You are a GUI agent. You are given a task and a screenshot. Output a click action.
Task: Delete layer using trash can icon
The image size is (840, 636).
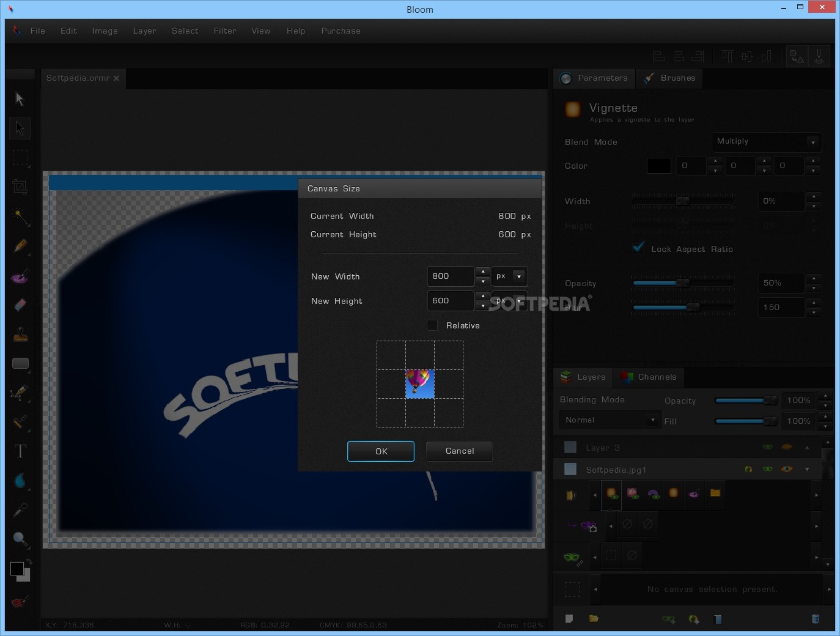(x=815, y=619)
